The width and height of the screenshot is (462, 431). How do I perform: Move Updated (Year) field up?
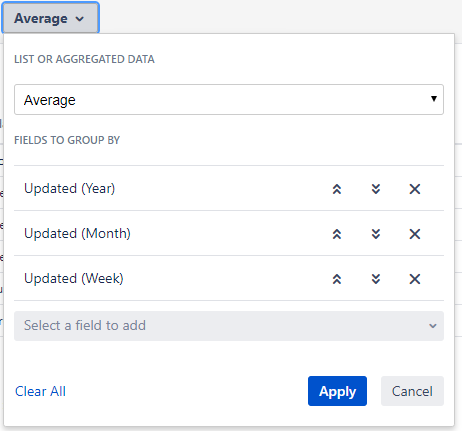[337, 189]
